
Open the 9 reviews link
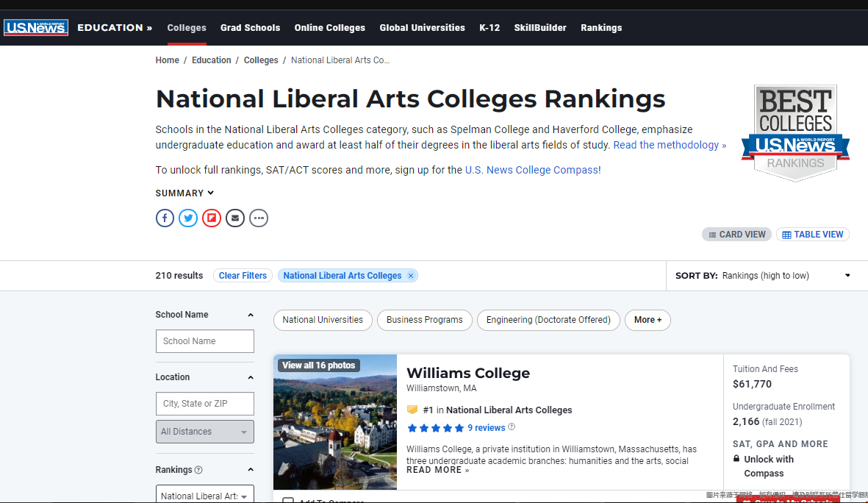coord(486,428)
